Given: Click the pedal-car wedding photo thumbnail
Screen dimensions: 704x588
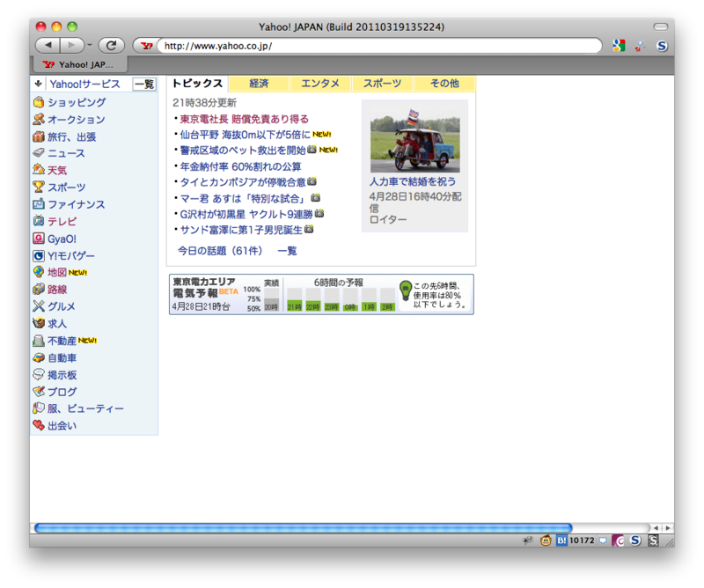Looking at the screenshot, I should (x=414, y=140).
